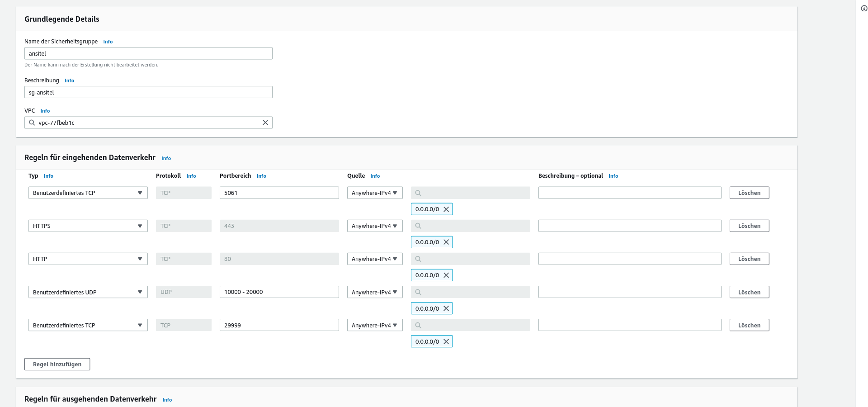Remove 0.0.0.0/0 chip from port 29999 rule
This screenshot has height=407, width=868.
[x=446, y=342]
